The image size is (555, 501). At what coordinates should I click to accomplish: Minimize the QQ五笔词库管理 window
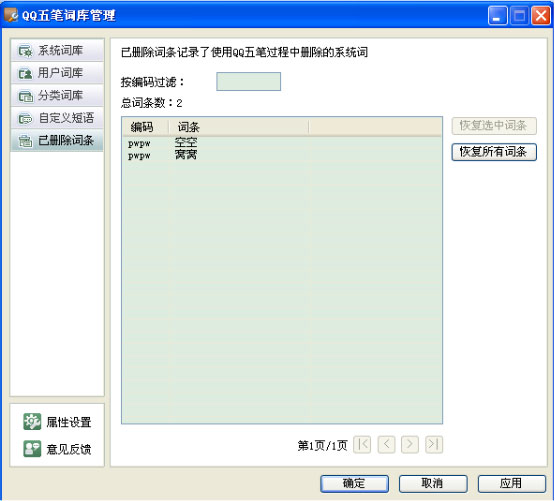497,16
